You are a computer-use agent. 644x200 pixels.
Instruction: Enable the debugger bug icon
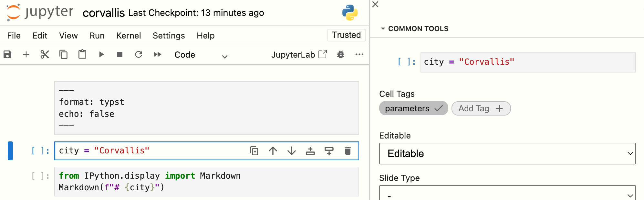[340, 54]
